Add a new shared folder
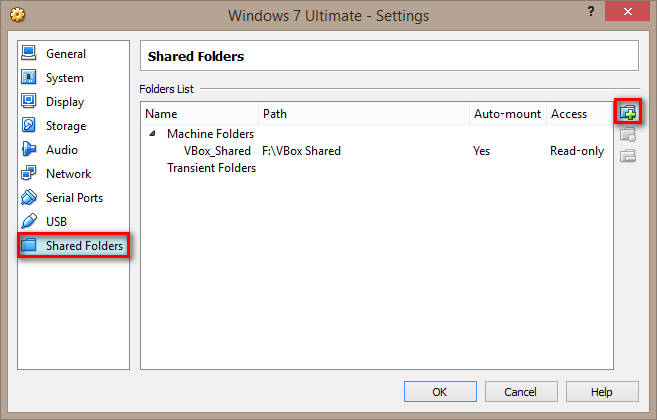 pyautogui.click(x=628, y=112)
